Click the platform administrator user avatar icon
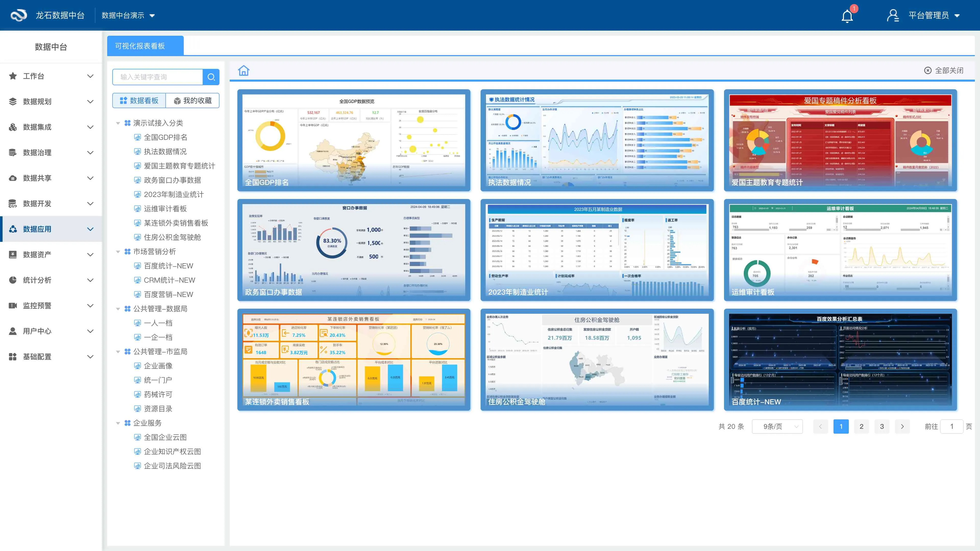Screen dimensions: 980x551 [892, 16]
